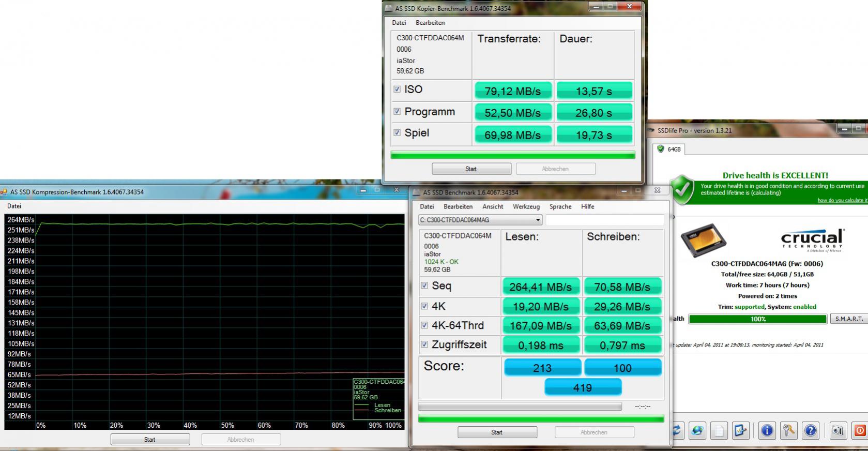The height and width of the screenshot is (451, 868).
Task: Click Abbrechen in AS SSD Benchmark window
Action: pyautogui.click(x=594, y=432)
